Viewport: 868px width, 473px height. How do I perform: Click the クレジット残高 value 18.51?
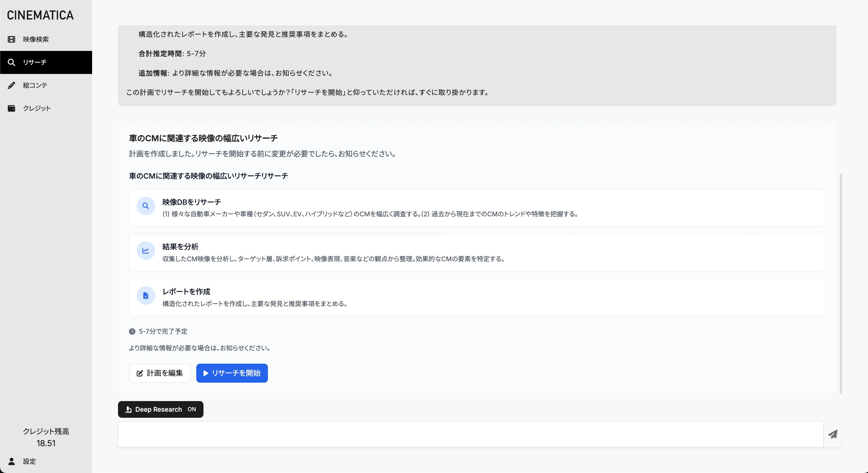pos(46,443)
